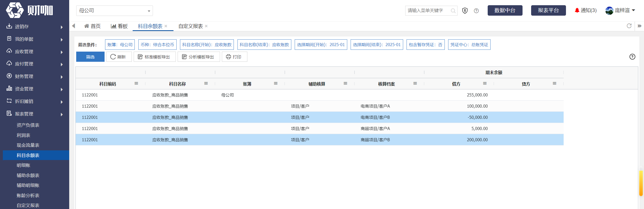Click the search magnifier icon

point(453,11)
